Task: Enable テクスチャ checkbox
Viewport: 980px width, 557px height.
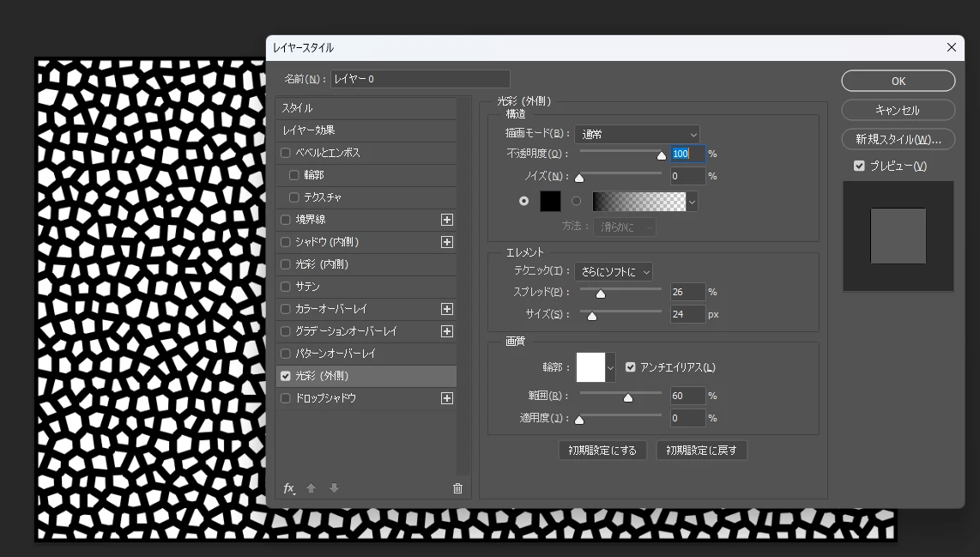Action: 293,197
